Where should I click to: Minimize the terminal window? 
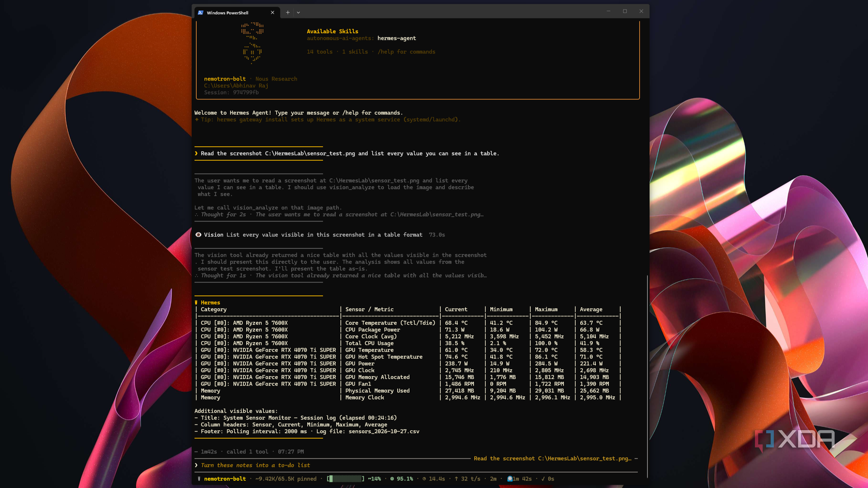609,11
